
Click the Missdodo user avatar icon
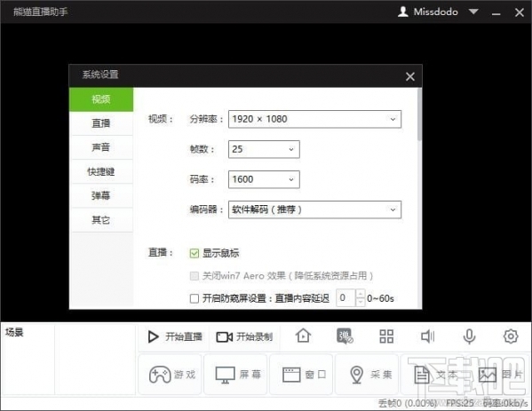click(402, 12)
